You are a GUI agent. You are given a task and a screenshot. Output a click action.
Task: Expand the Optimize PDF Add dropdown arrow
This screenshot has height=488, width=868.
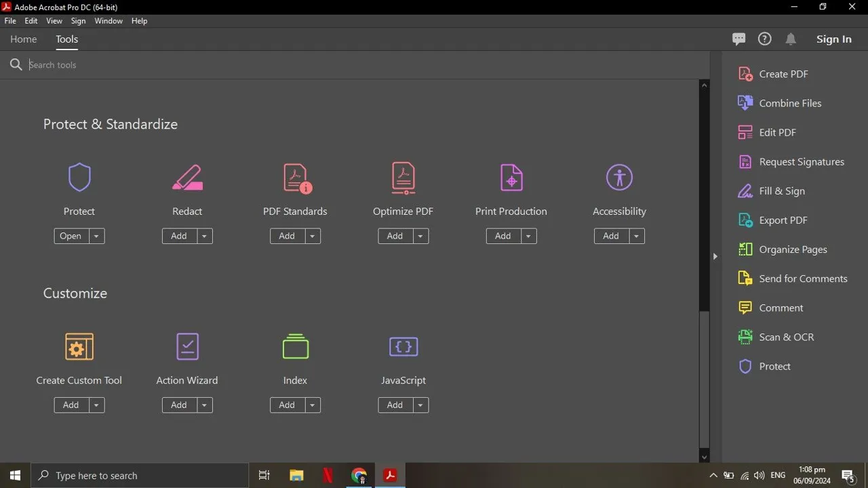[x=420, y=236]
